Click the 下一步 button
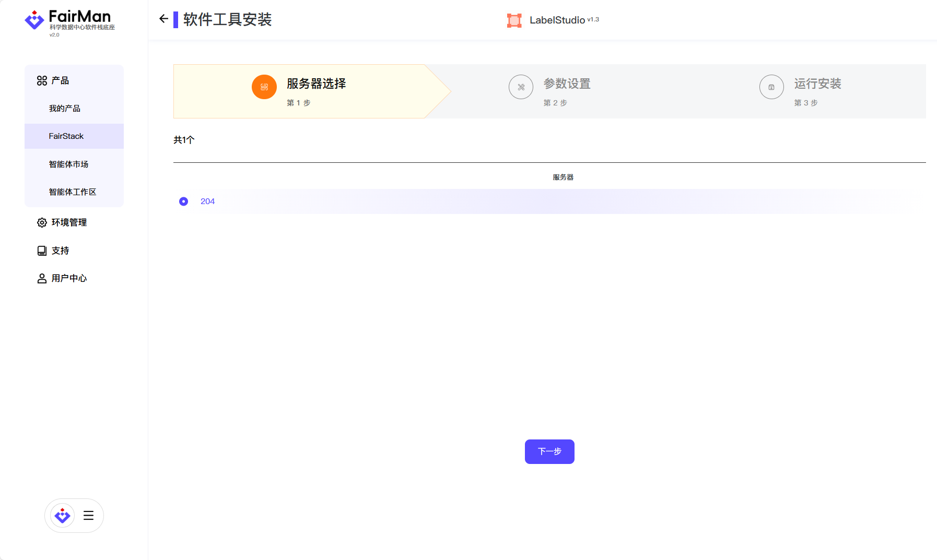 tap(549, 451)
